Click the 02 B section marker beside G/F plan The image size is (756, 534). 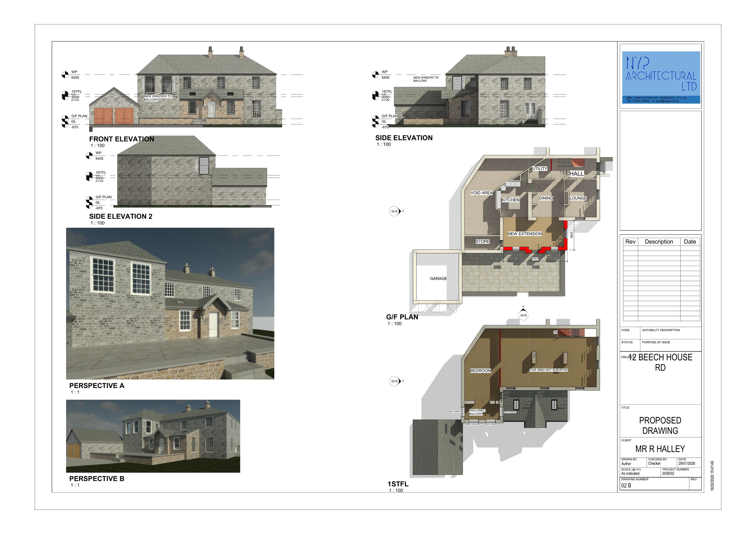[394, 212]
